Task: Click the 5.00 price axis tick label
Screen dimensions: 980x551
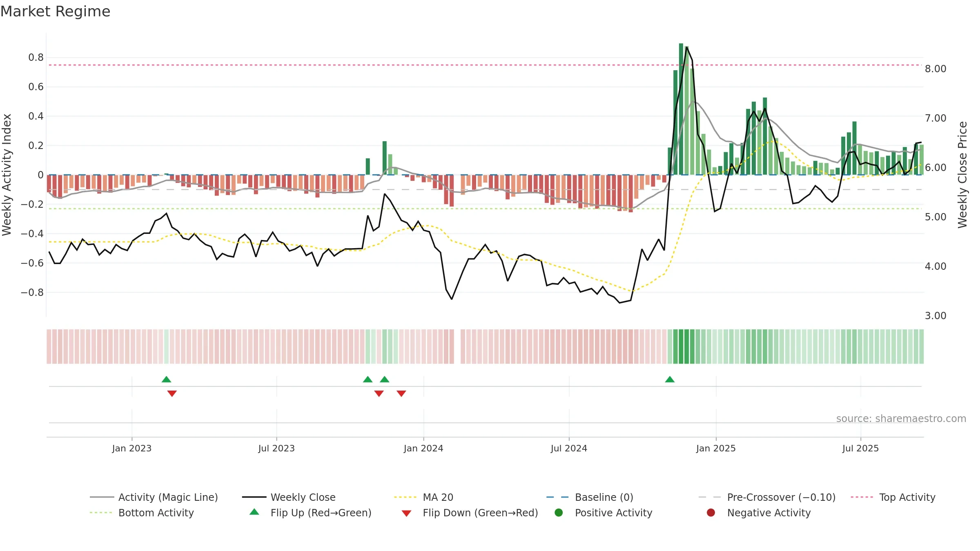Action: (935, 217)
